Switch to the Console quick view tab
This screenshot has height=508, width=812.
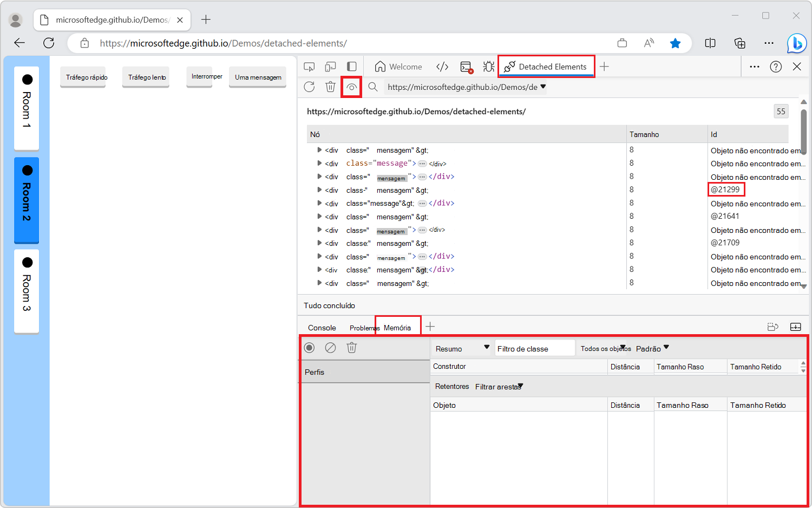(322, 328)
